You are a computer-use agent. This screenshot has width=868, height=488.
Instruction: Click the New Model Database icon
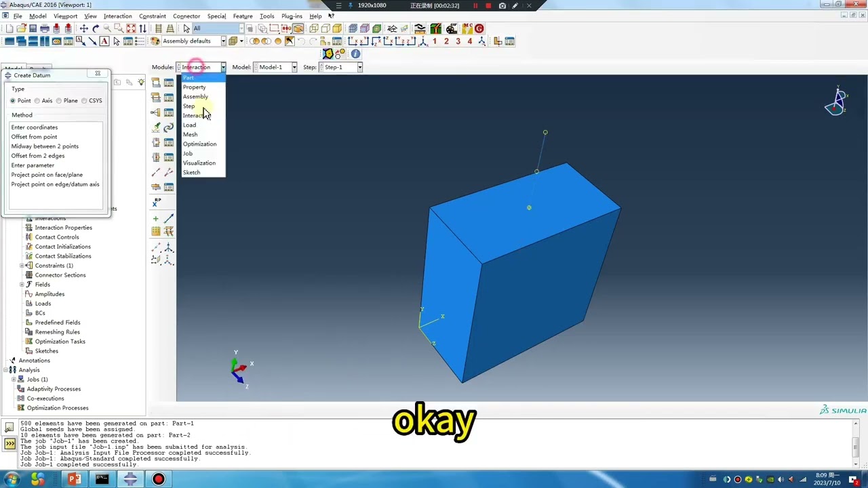(9, 28)
